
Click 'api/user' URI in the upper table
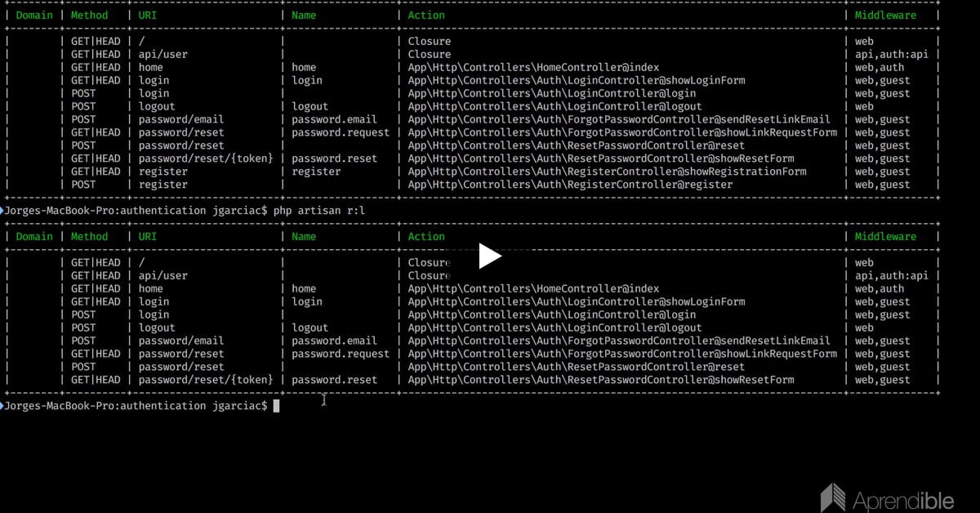pos(163,54)
